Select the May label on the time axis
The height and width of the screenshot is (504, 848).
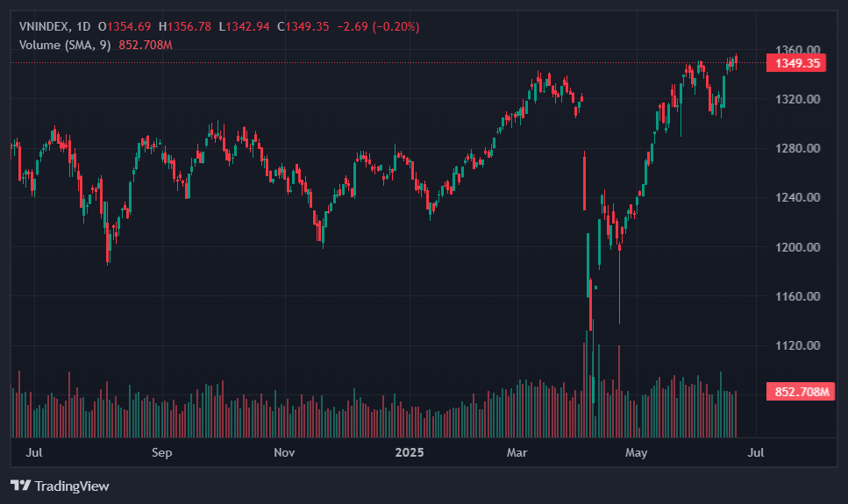[x=636, y=452]
